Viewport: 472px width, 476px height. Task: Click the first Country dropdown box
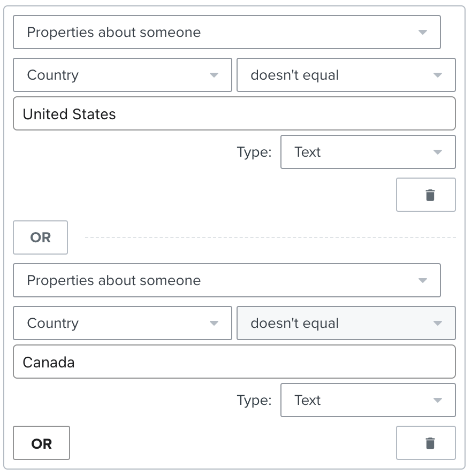point(122,75)
